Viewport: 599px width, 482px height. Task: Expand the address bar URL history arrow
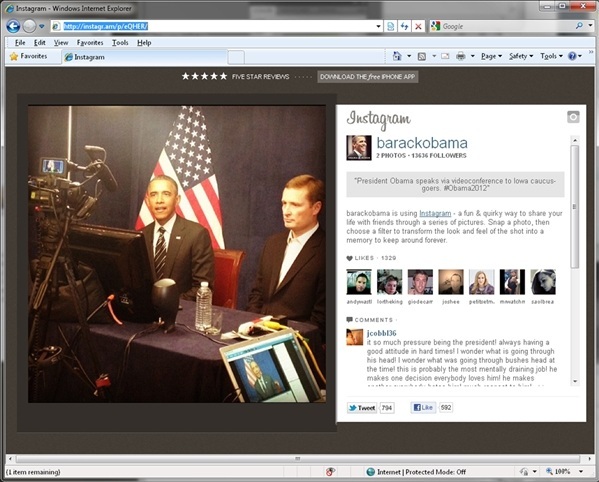point(378,26)
